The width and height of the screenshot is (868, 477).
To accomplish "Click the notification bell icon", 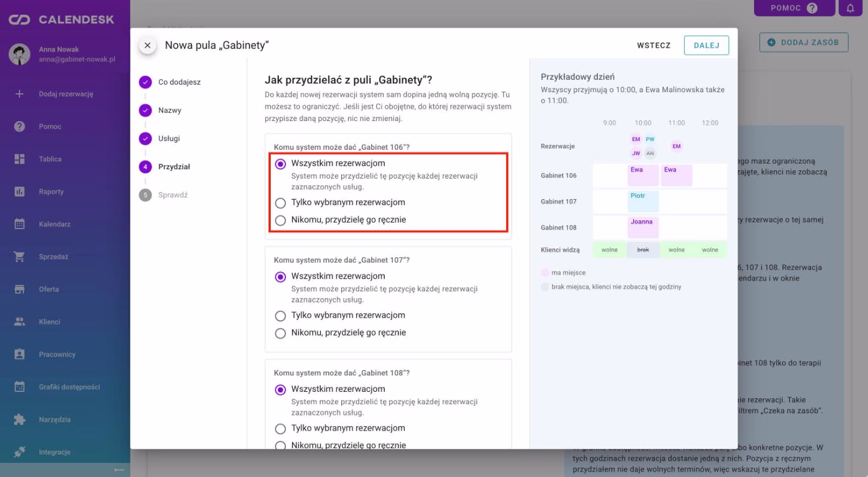I will [x=850, y=8].
